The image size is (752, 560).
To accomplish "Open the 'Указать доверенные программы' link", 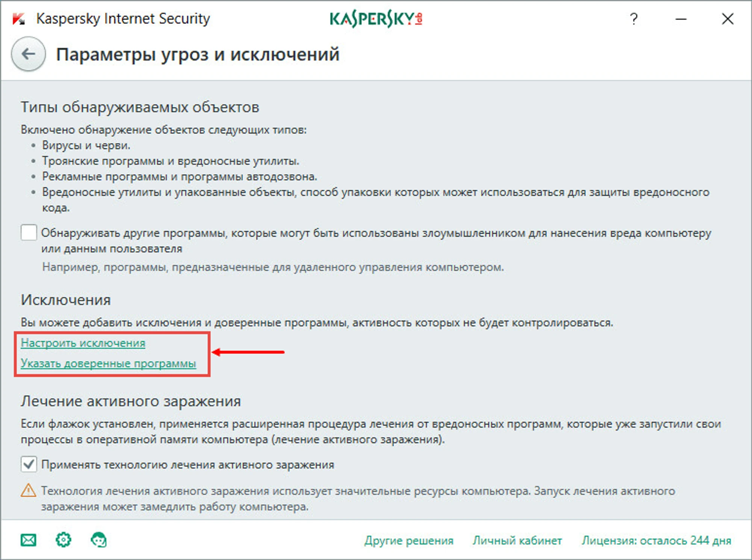I will [108, 363].
